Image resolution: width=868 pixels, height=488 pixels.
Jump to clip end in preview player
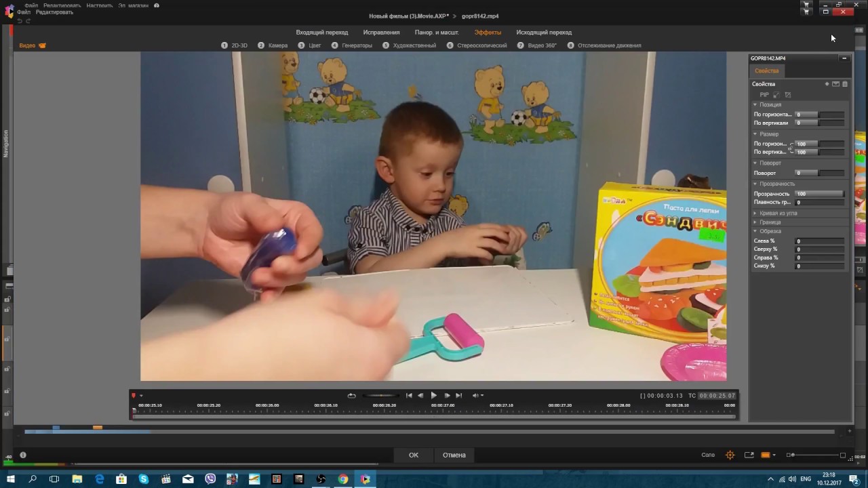coord(458,395)
